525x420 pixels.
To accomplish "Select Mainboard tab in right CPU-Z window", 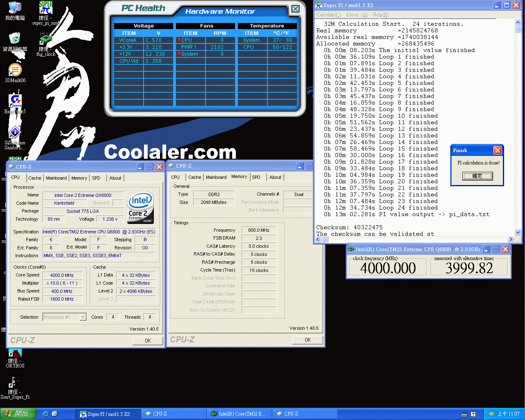I will click(216, 177).
